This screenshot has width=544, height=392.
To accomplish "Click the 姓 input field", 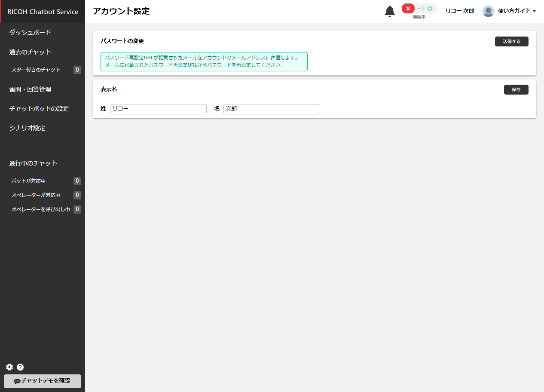I will tap(158, 109).
